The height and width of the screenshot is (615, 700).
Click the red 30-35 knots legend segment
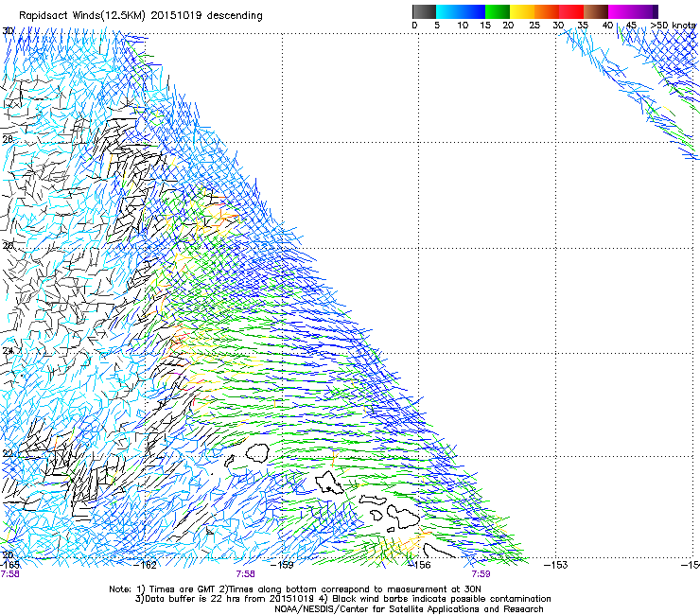pyautogui.click(x=571, y=11)
